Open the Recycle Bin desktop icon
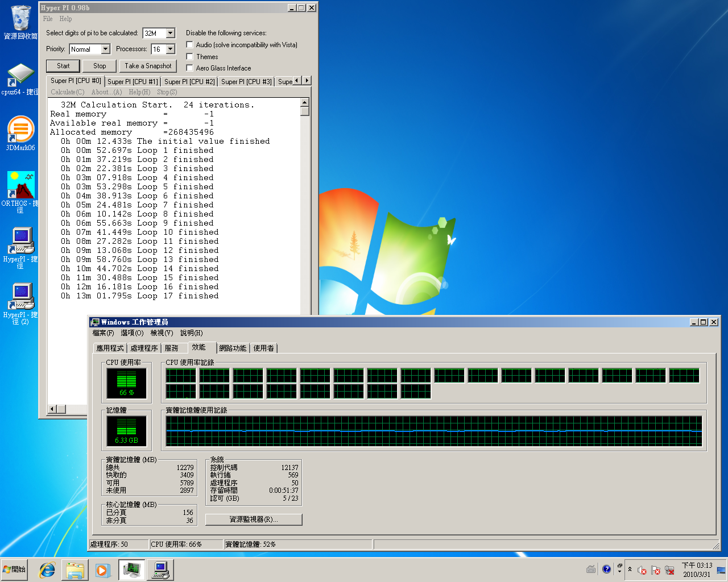Screen dimensions: 728x582 (20, 22)
